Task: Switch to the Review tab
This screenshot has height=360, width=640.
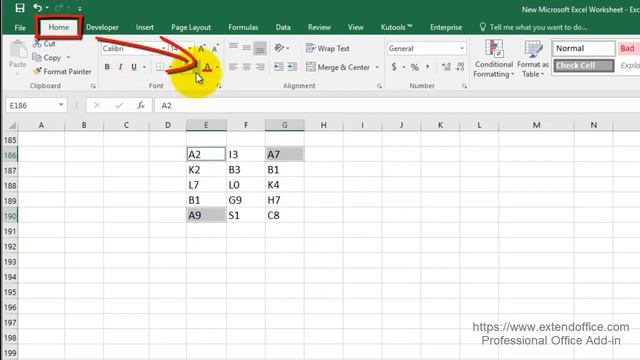Action: (x=319, y=27)
